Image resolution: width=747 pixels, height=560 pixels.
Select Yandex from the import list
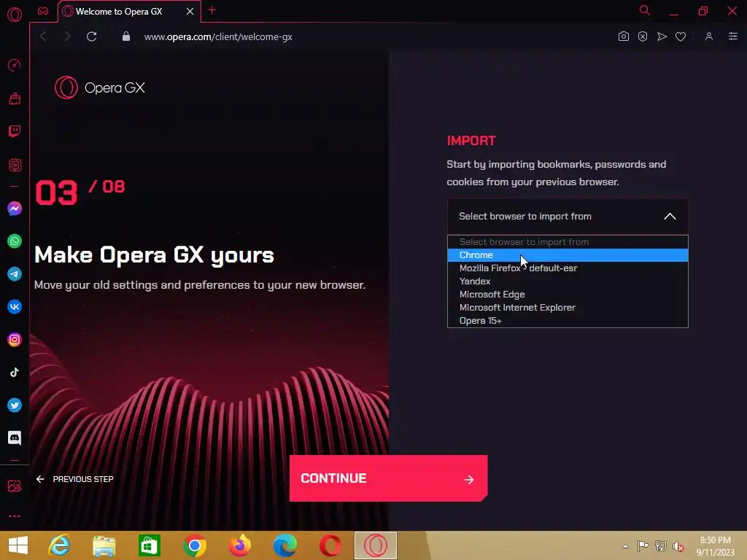[x=568, y=281]
